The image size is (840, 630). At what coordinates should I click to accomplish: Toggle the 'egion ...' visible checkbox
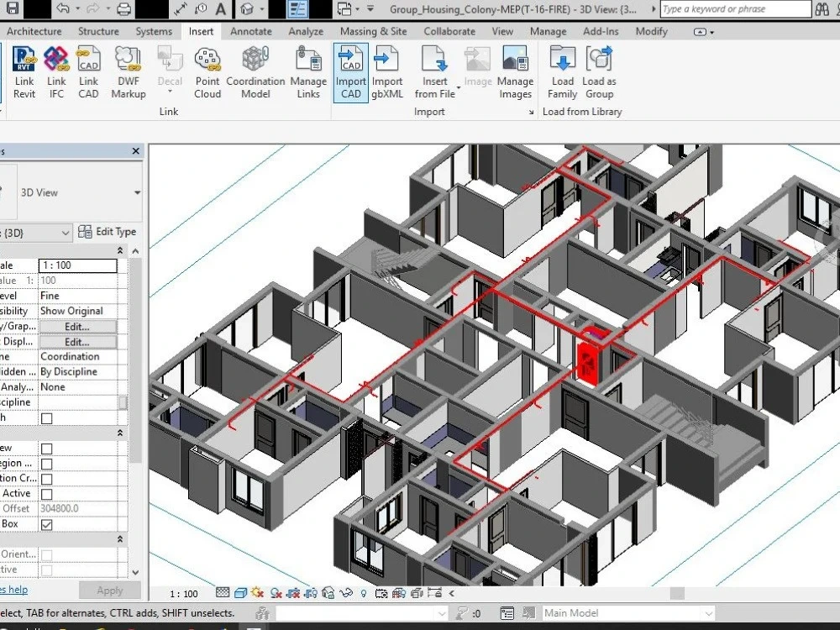click(x=46, y=464)
